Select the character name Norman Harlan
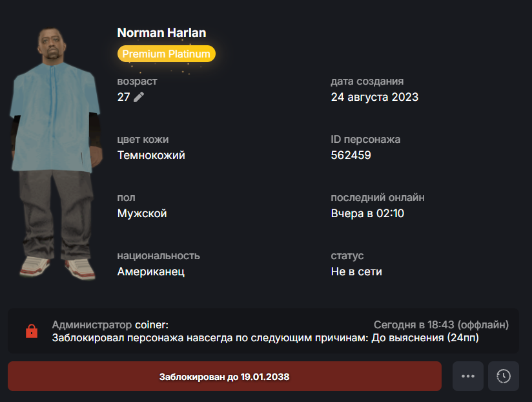 pos(161,32)
